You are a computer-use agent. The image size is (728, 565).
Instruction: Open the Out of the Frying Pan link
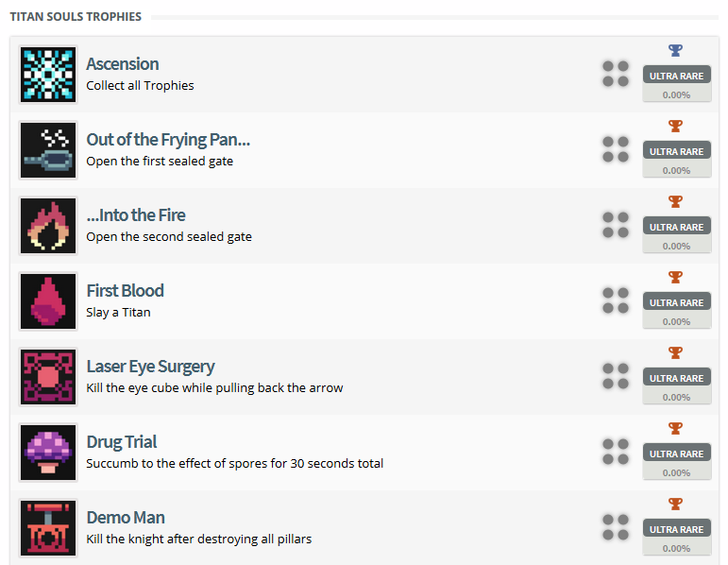click(x=168, y=140)
